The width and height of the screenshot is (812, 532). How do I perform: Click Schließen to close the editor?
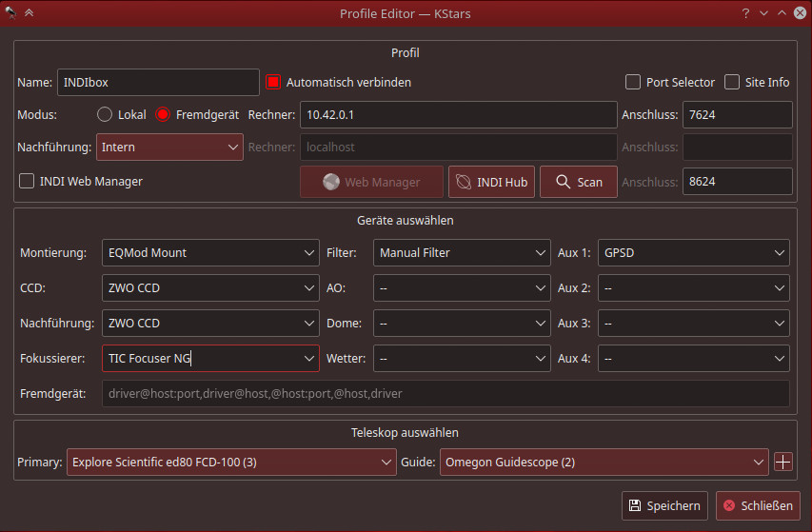758,506
